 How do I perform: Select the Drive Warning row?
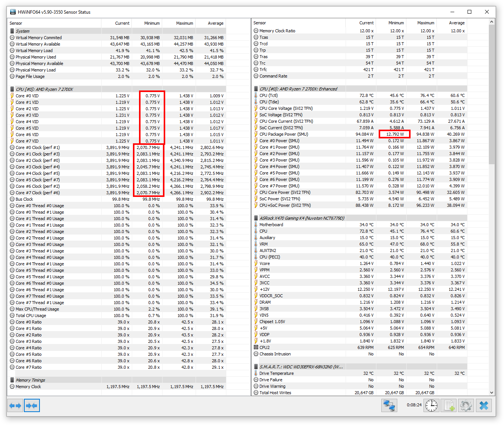coord(360,386)
